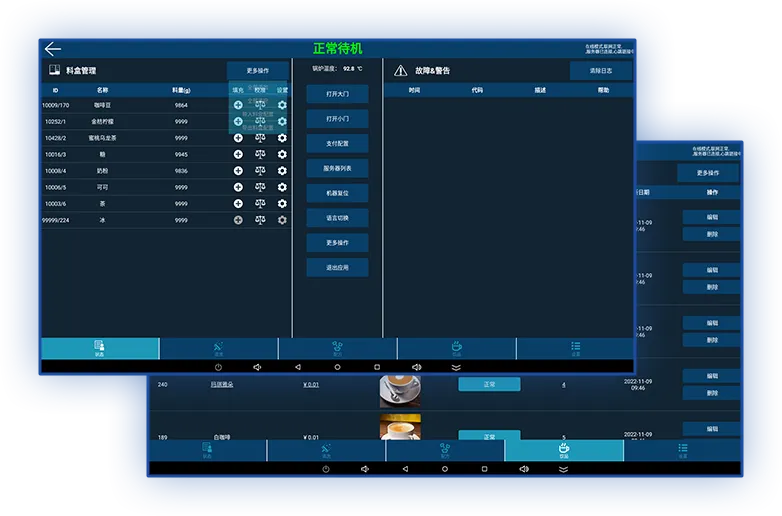Select ID cell 99999/224
Screen dimensions: 782x516
(x=55, y=220)
